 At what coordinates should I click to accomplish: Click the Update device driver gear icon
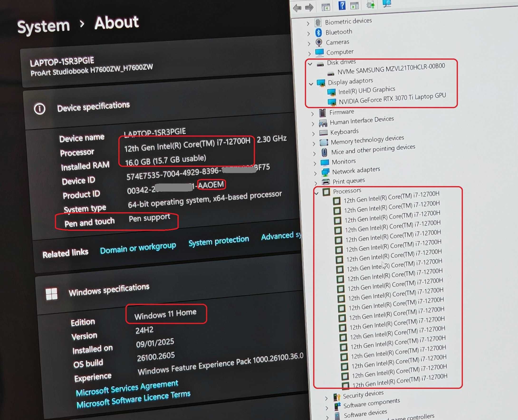370,4
